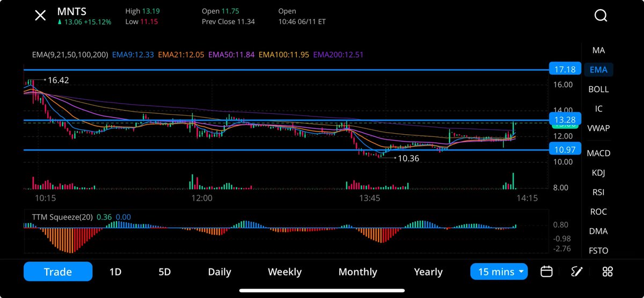Close the MNTS chart view

[40, 16]
